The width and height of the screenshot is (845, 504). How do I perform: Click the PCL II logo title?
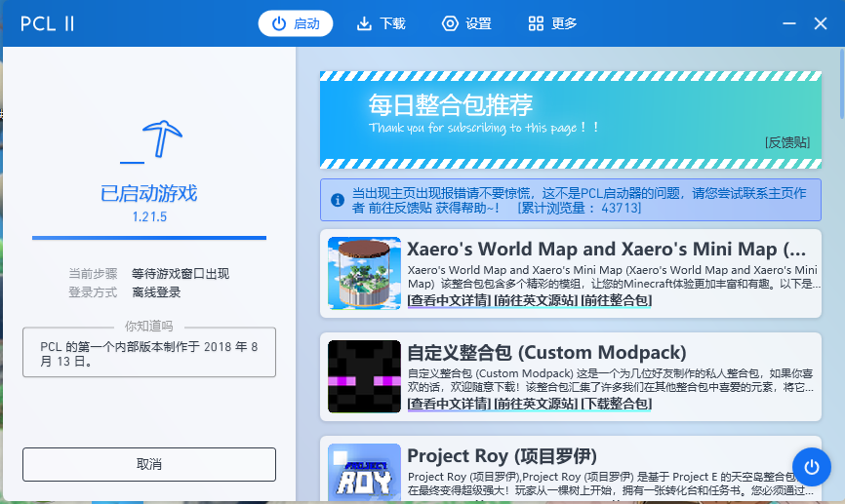click(x=48, y=23)
